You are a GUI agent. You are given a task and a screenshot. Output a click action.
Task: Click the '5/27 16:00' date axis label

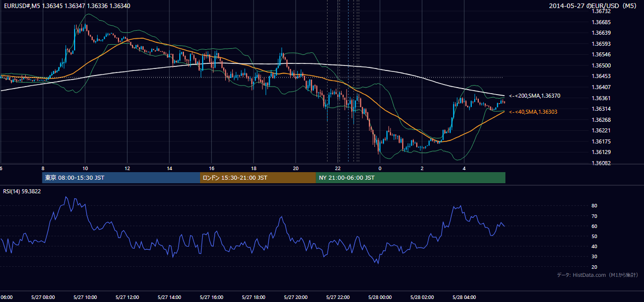click(211, 297)
